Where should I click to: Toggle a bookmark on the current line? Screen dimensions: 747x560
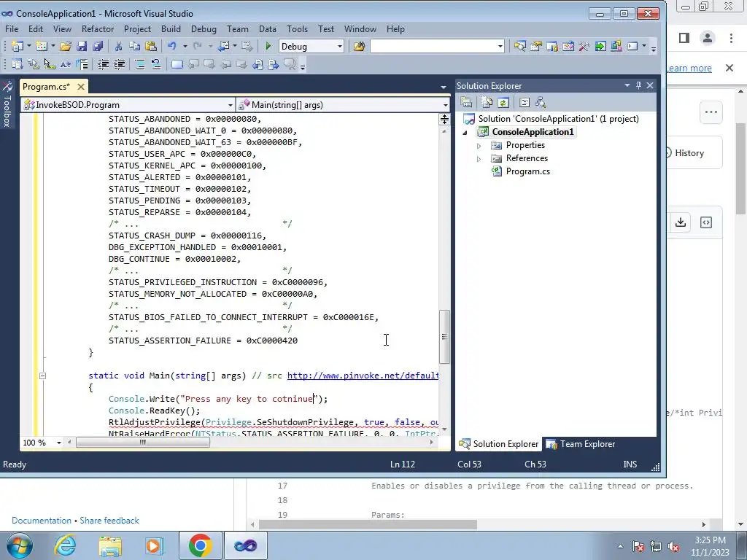point(177,64)
